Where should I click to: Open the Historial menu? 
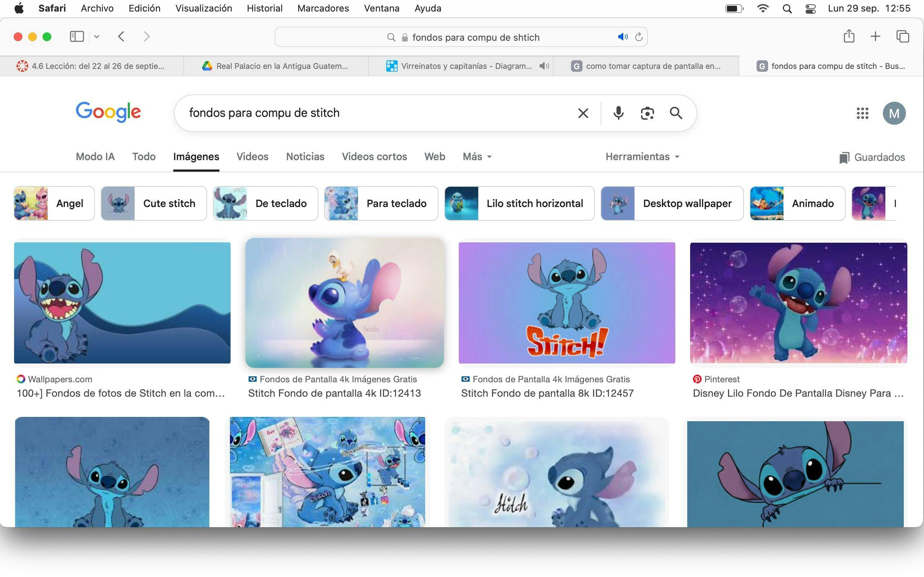click(264, 8)
